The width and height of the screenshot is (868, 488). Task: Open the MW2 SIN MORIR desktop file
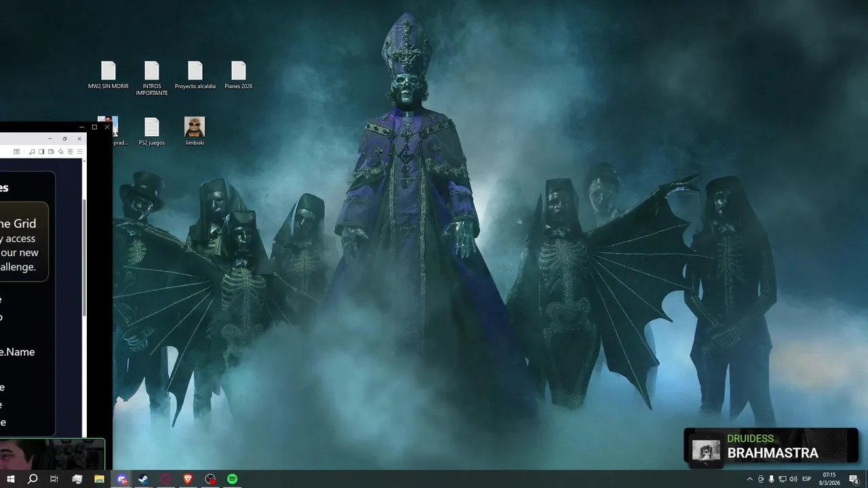[x=108, y=75]
